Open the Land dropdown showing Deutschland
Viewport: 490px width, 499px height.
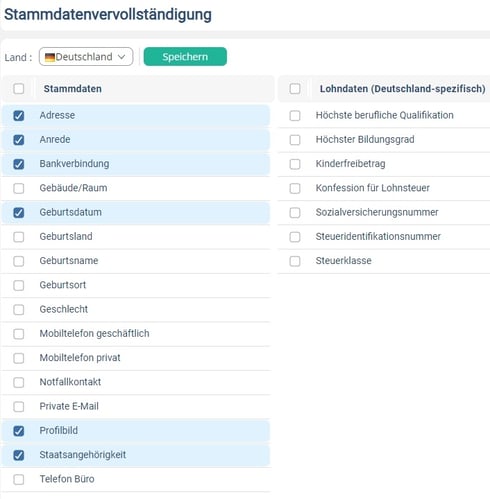86,57
